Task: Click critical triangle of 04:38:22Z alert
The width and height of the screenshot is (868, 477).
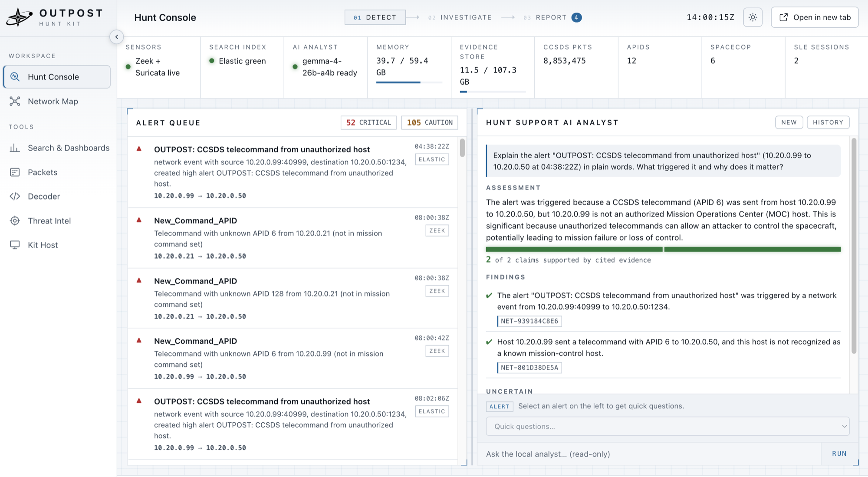Action: tap(139, 149)
